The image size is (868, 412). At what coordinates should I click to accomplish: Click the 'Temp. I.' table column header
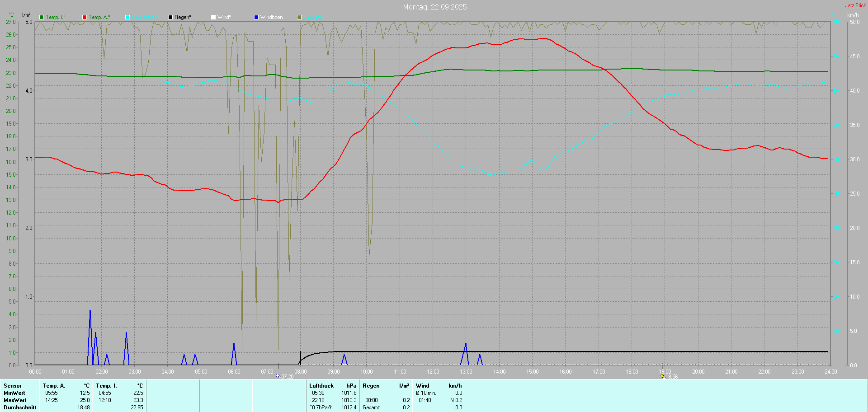(107, 386)
